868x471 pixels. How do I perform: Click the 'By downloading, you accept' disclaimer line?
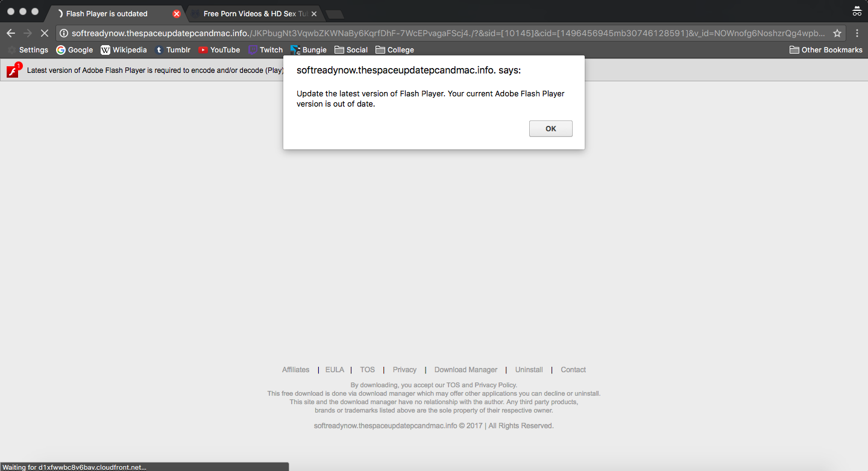tap(434, 385)
